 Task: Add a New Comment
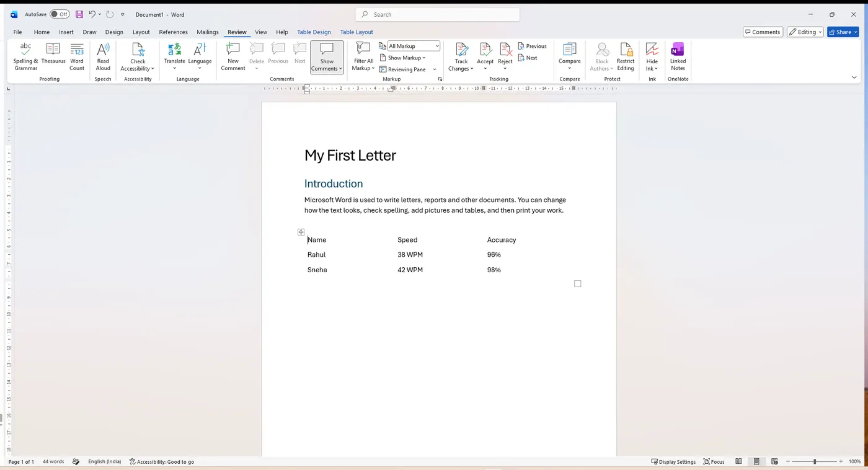(x=233, y=56)
